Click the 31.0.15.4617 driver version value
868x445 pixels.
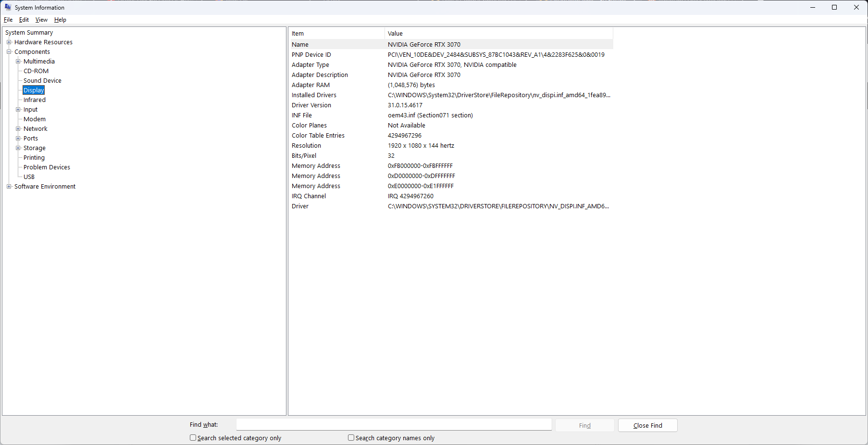(x=405, y=105)
